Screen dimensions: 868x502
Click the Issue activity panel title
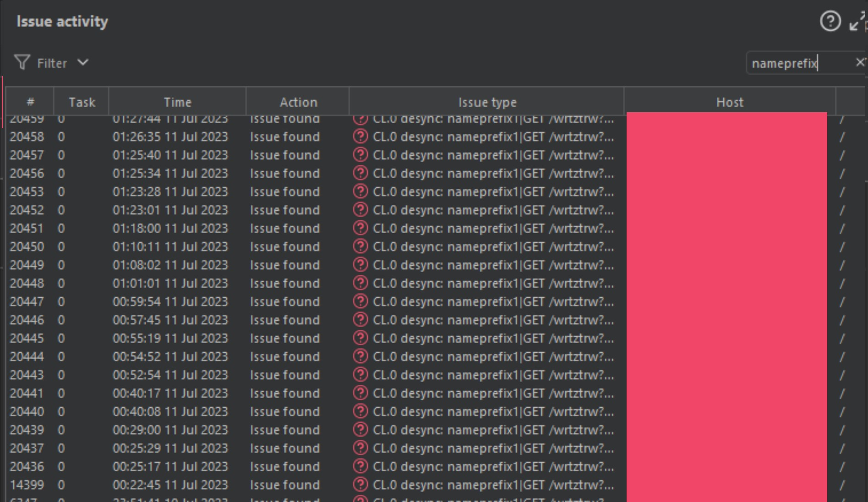[62, 21]
